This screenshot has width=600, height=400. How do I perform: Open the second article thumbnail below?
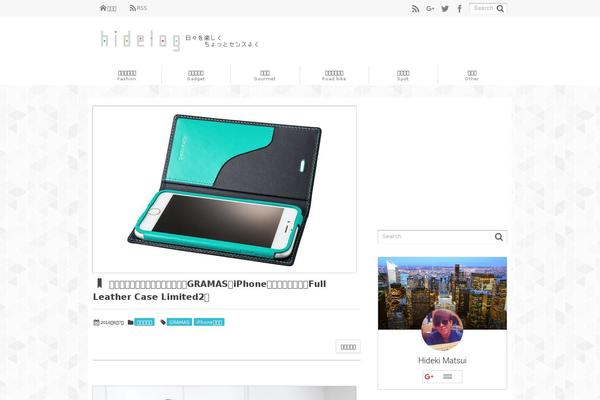224,393
